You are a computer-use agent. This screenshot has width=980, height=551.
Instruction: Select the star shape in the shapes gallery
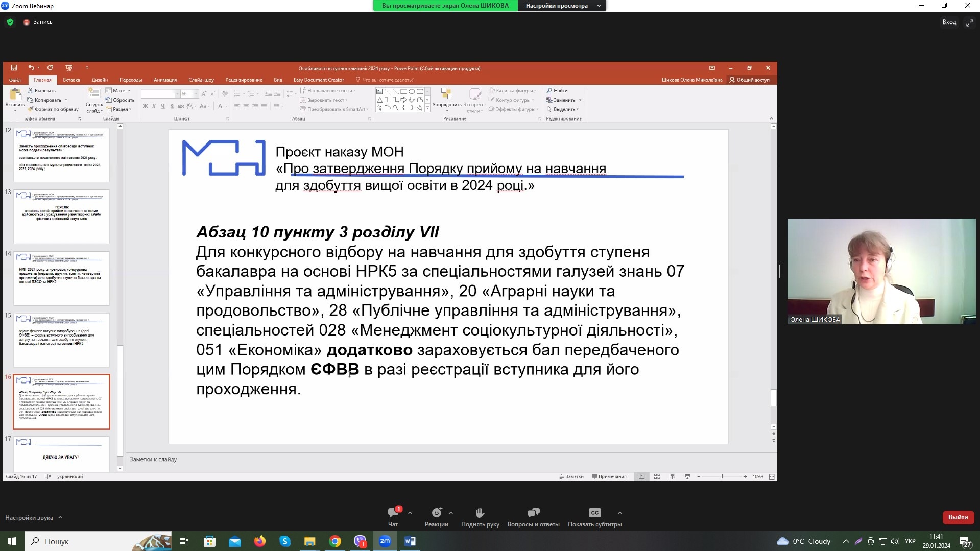pyautogui.click(x=419, y=108)
